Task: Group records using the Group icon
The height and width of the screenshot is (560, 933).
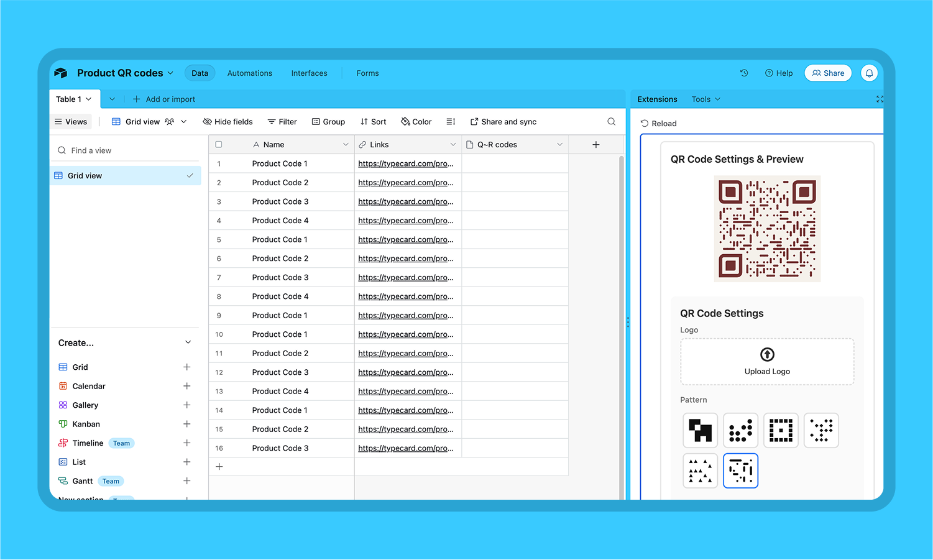Action: tap(328, 121)
